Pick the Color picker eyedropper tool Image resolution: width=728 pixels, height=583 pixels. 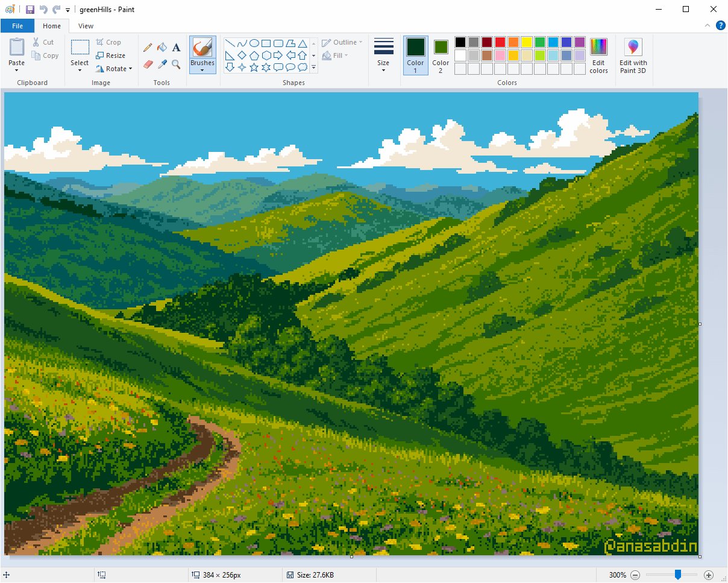point(162,64)
